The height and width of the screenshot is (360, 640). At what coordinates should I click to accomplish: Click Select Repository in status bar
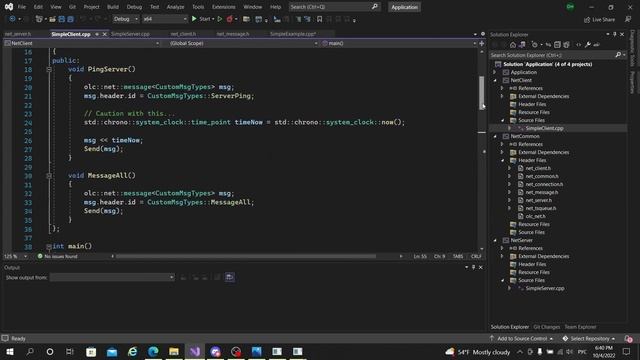589,338
